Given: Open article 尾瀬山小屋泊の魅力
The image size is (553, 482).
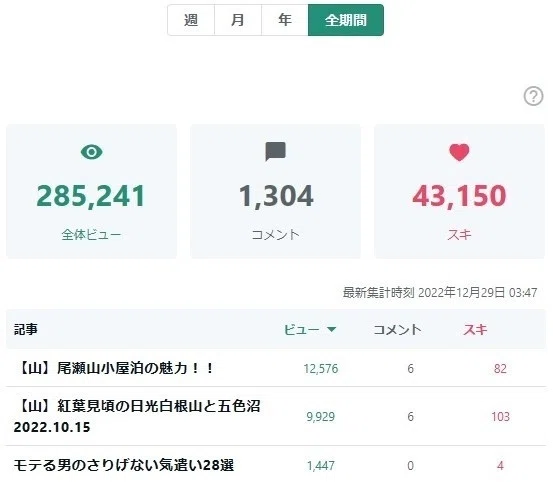Looking at the screenshot, I should (x=114, y=368).
